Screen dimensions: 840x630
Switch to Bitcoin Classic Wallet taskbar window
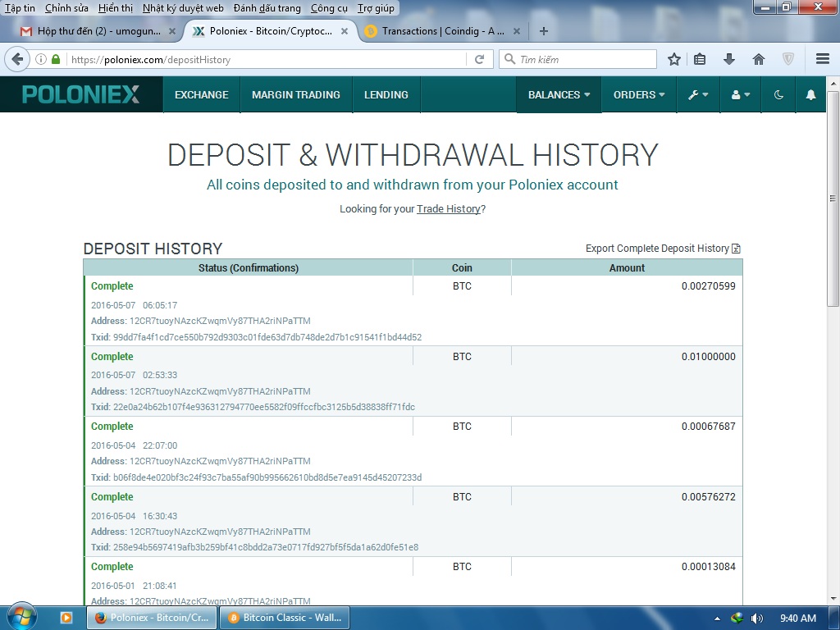coord(285,618)
